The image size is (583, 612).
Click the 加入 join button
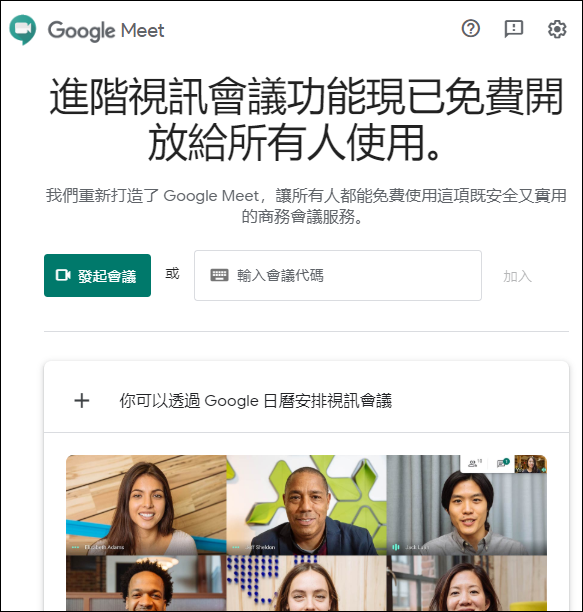click(517, 276)
